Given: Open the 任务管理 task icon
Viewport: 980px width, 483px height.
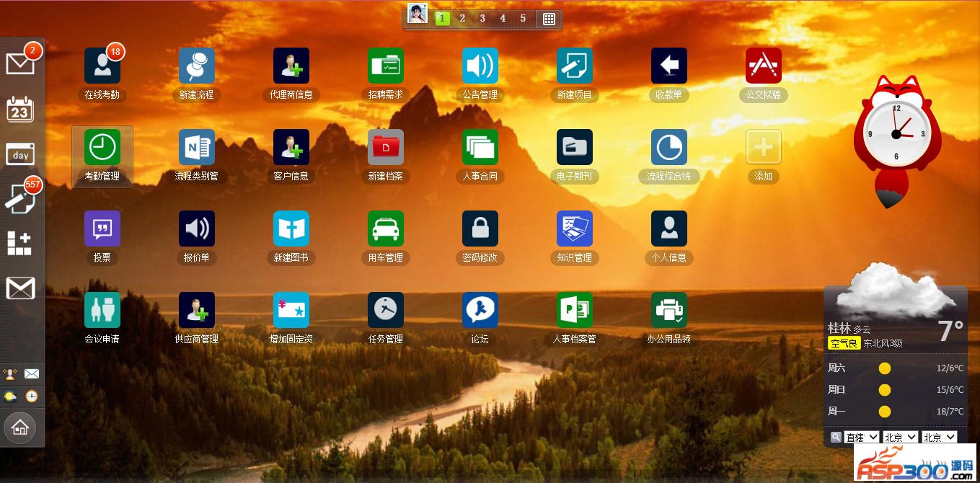Looking at the screenshot, I should click(x=386, y=310).
